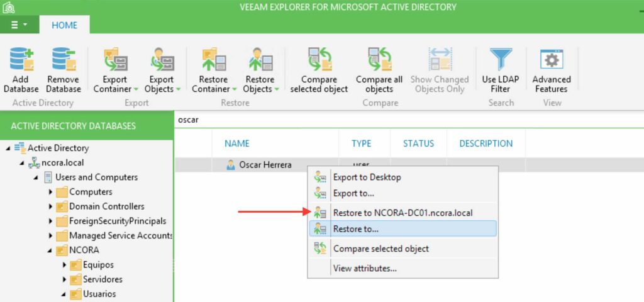
Task: Expand the Servidores folder node
Action: pos(65,279)
